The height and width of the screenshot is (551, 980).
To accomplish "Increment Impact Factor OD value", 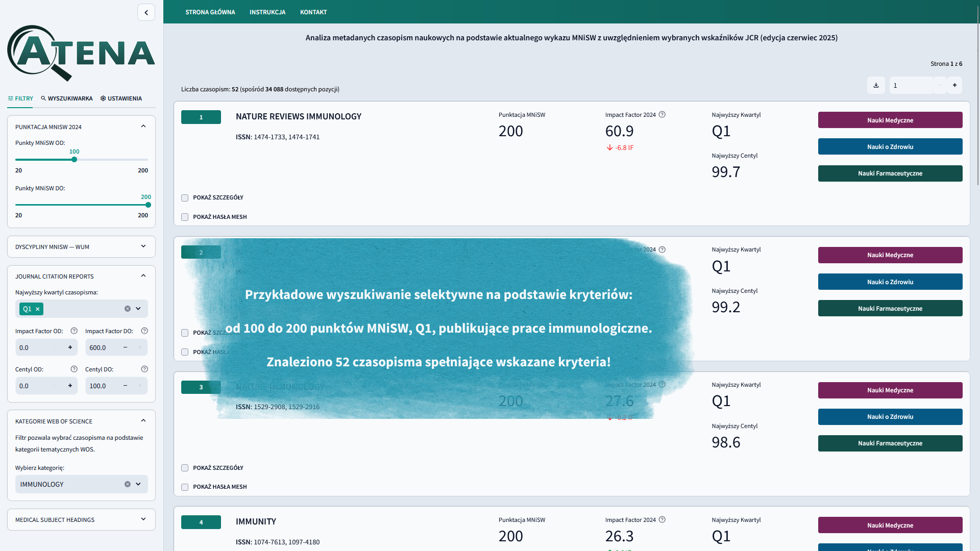I will [x=70, y=347].
